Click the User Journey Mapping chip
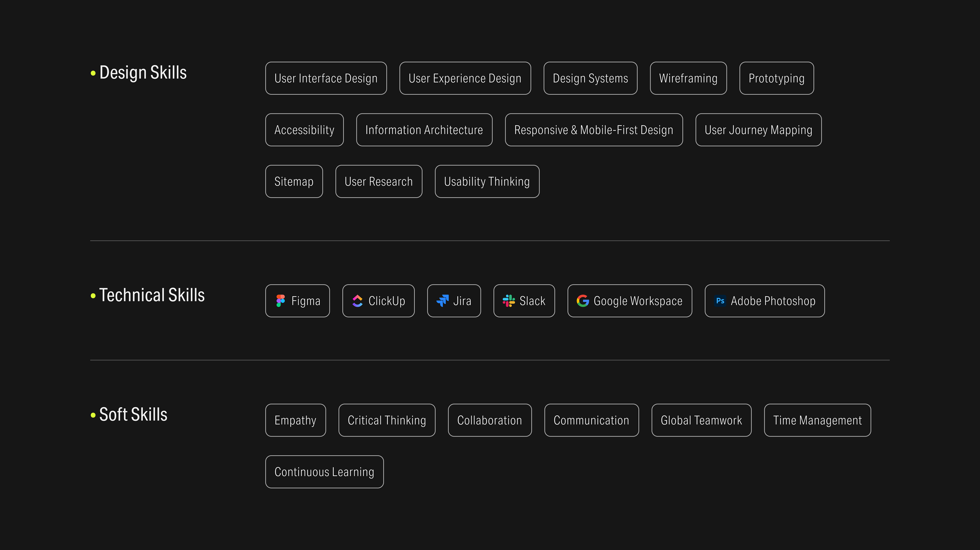Screen dimensions: 980x550 pyautogui.click(x=758, y=130)
